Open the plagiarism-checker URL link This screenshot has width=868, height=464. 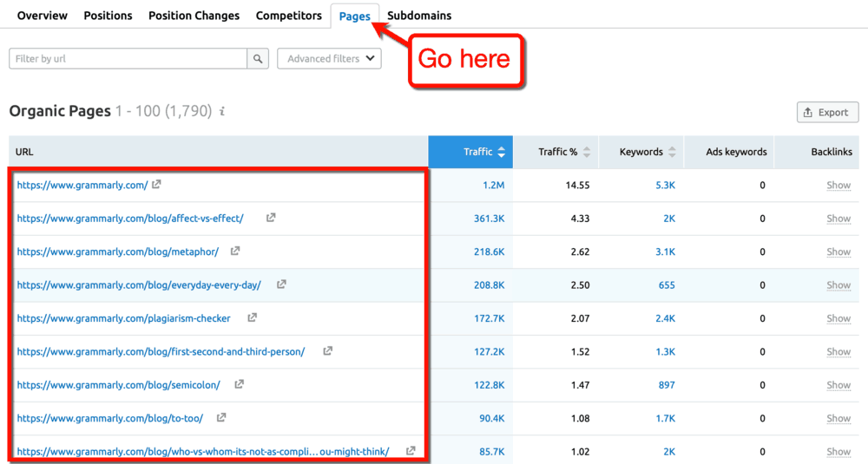tap(123, 318)
